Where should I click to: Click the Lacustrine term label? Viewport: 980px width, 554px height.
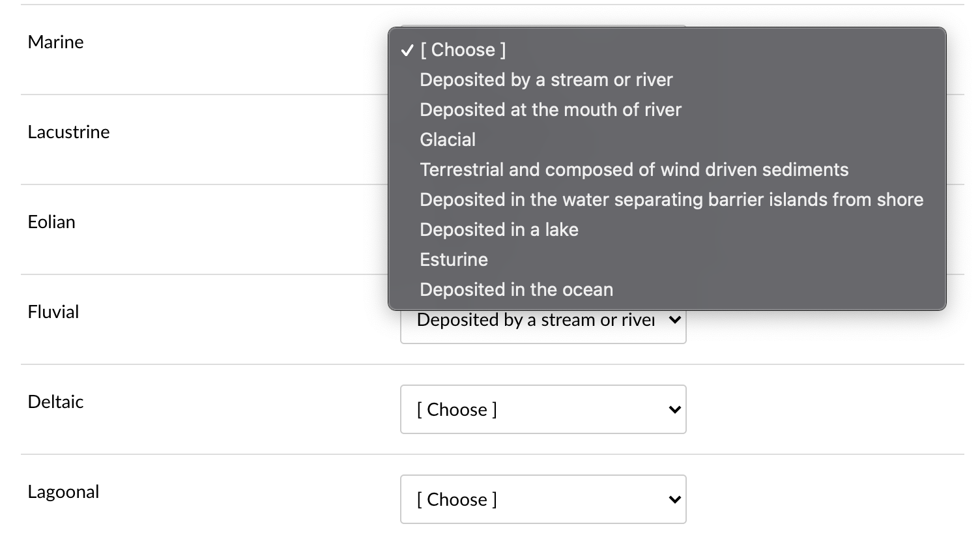point(69,132)
